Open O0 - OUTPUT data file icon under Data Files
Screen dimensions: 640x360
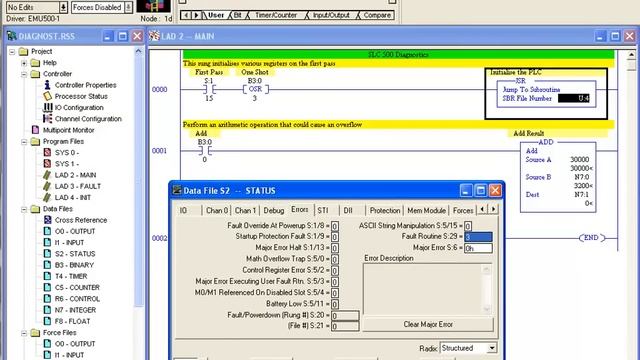coord(47,231)
